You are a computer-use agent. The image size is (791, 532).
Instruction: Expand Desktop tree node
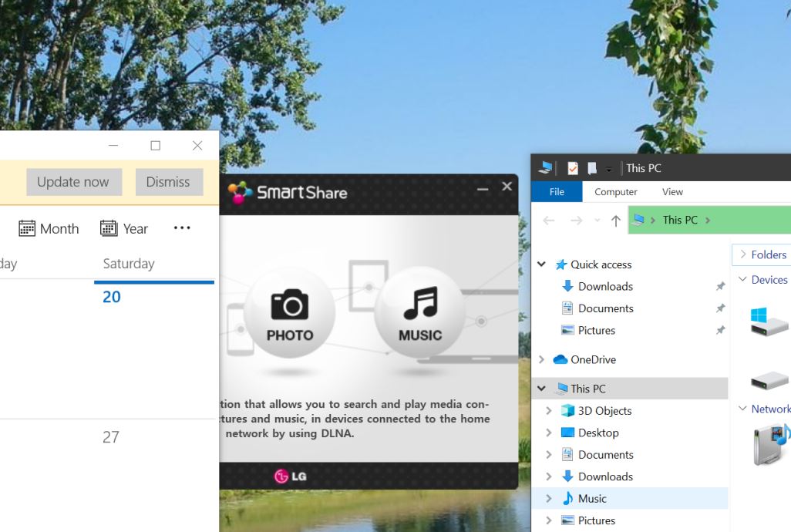549,433
